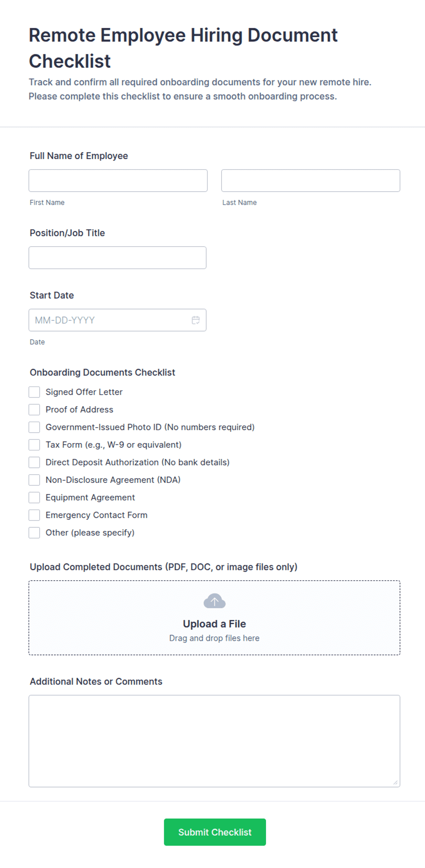Enable the Tax Form W-9 checkbox
This screenshot has width=425, height=868.
coord(34,445)
